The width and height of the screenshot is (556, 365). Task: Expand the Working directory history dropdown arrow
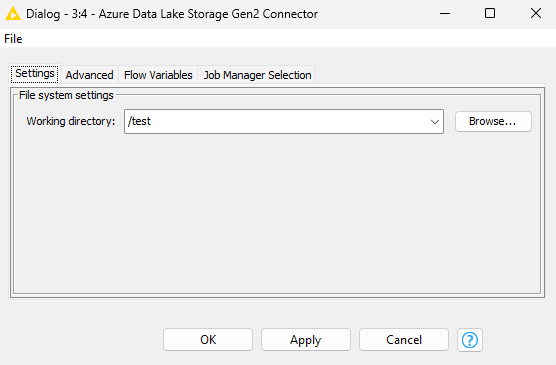[x=435, y=122]
